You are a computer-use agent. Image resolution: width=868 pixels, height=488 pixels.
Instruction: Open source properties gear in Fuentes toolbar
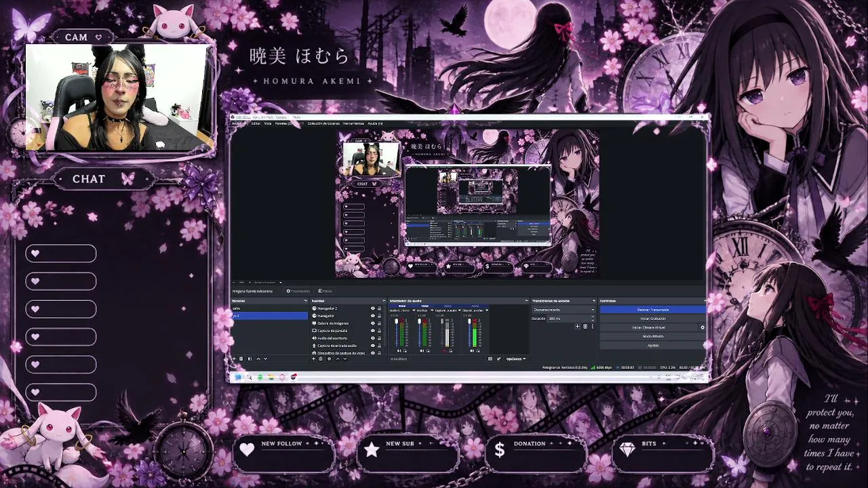pyautogui.click(x=329, y=359)
